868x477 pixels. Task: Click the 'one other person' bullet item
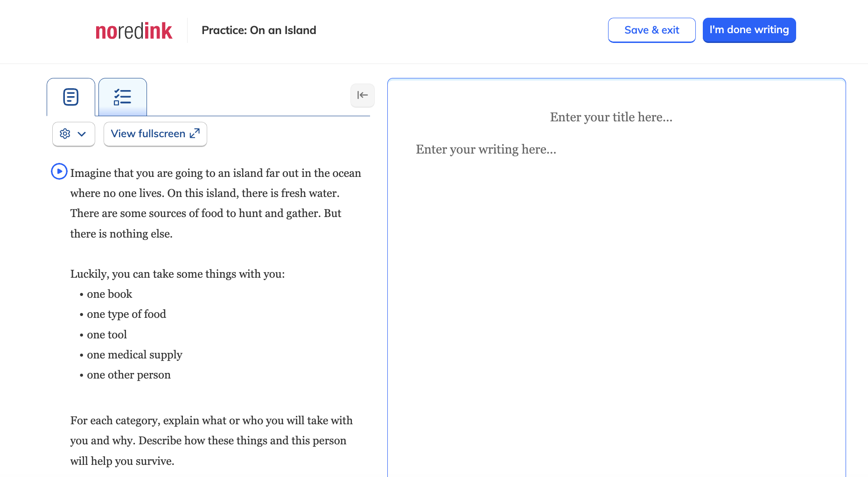[x=129, y=375]
